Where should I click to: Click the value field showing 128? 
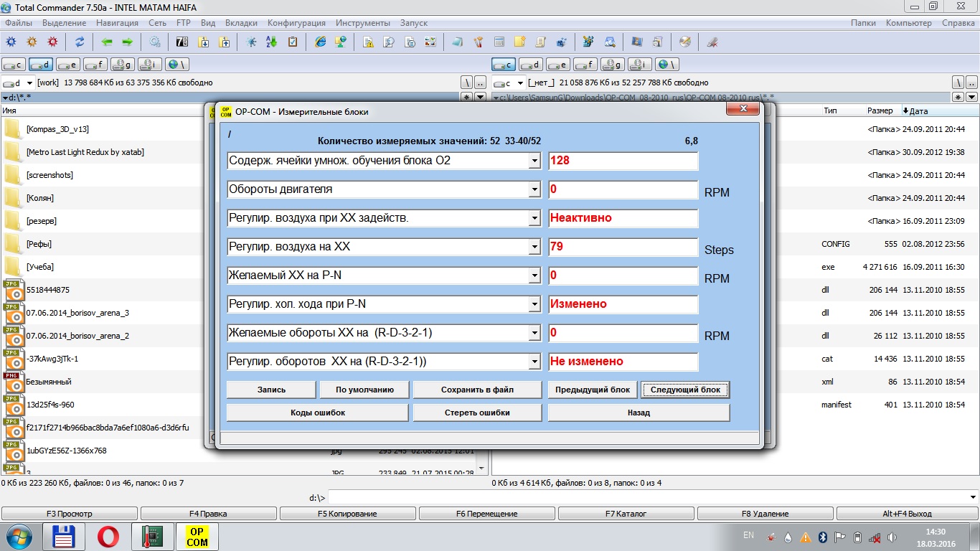click(x=623, y=161)
